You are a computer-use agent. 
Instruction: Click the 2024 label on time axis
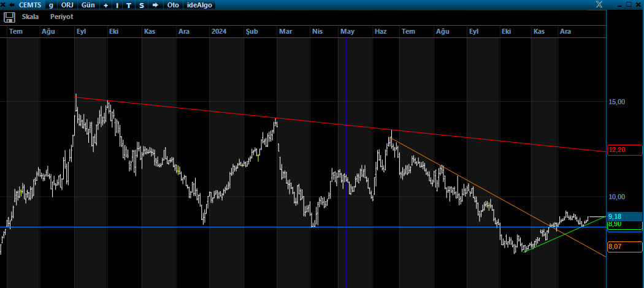tap(218, 32)
